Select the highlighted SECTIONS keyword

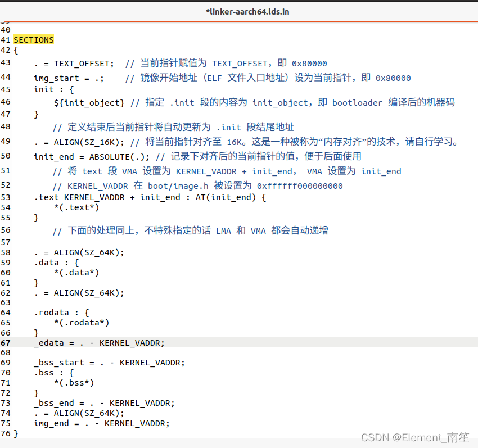point(33,39)
